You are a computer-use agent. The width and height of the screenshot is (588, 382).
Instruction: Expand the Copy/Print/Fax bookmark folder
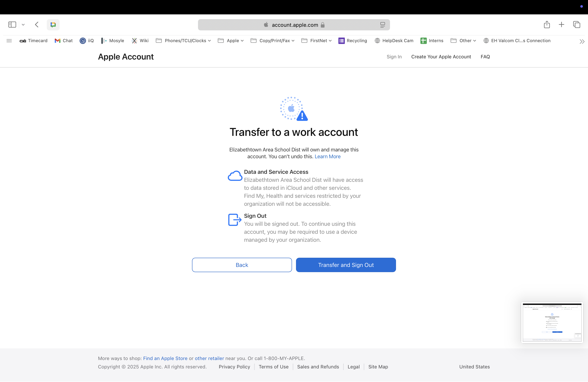[x=273, y=41]
